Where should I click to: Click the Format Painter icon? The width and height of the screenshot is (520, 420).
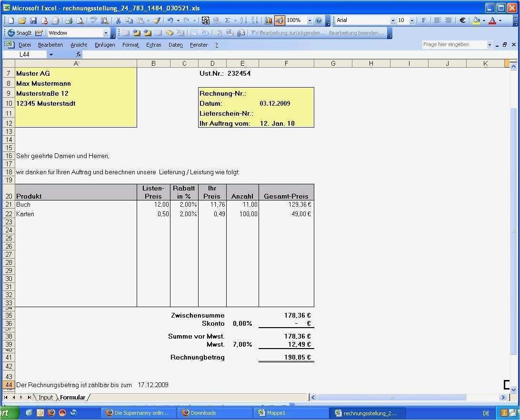(x=157, y=20)
